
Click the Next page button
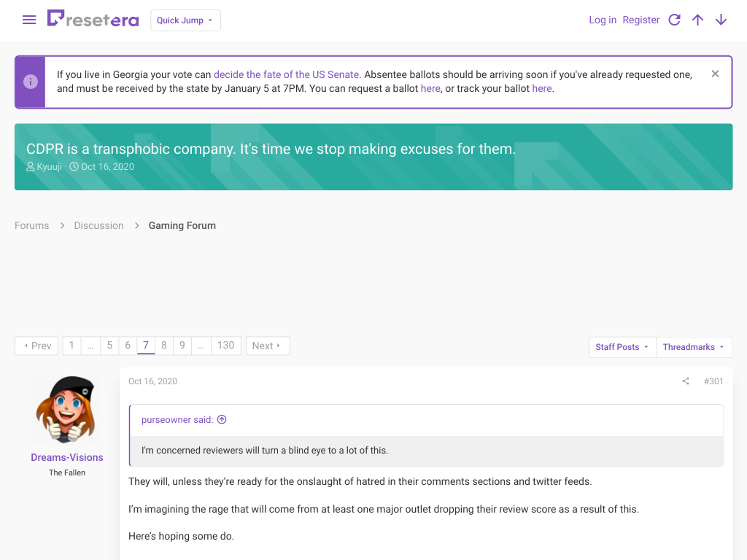click(267, 346)
